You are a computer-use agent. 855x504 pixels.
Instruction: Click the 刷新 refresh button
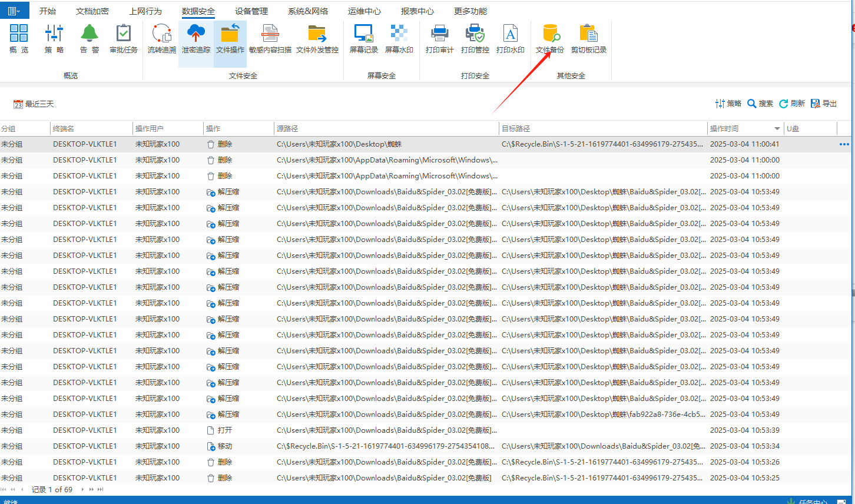791,104
